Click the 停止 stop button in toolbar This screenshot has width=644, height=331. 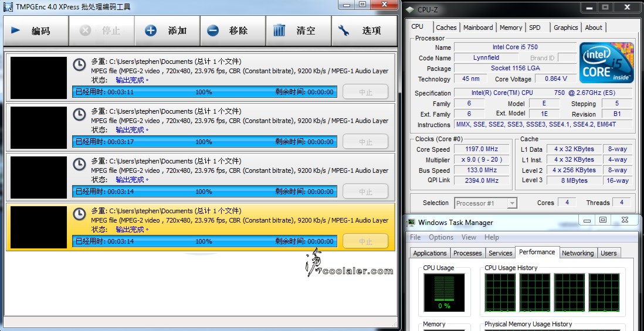101,31
